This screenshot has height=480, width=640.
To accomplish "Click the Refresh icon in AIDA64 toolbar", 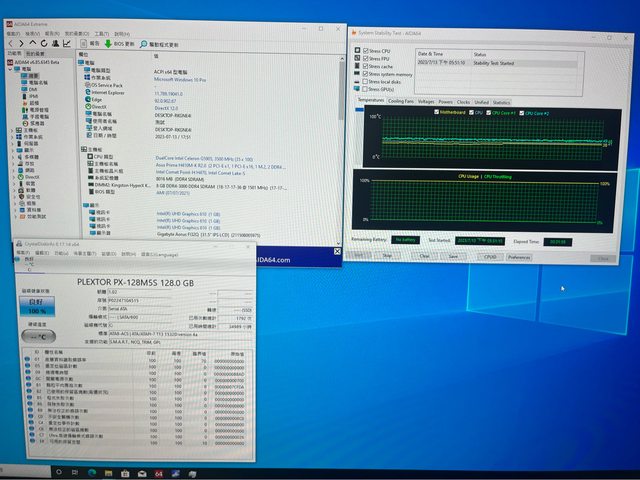I will point(44,44).
